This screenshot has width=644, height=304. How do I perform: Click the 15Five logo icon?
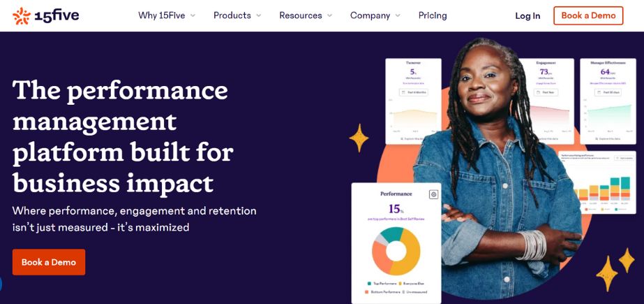(x=22, y=16)
